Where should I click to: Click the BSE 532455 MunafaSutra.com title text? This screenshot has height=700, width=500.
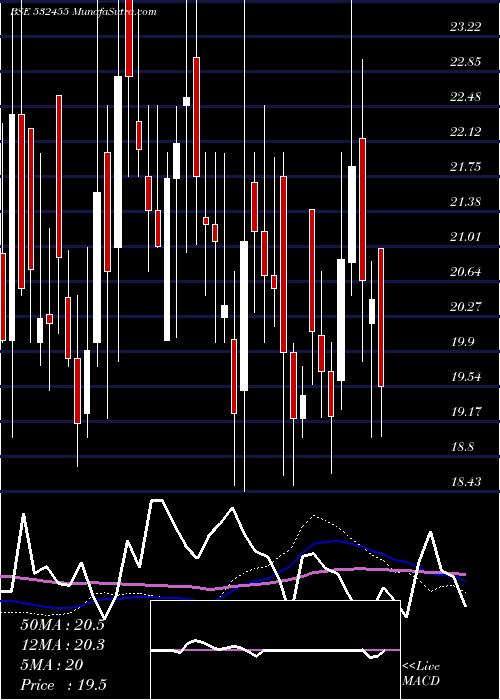coord(83,12)
